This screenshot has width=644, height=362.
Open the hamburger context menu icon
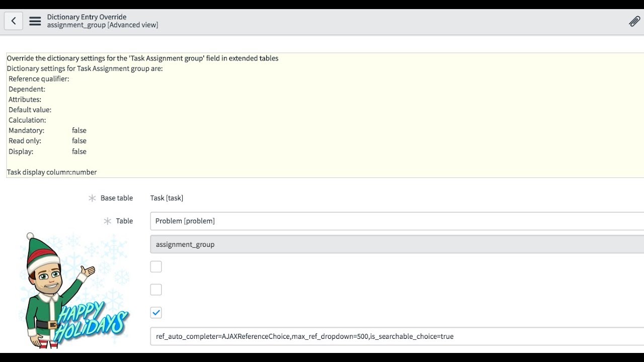35,21
